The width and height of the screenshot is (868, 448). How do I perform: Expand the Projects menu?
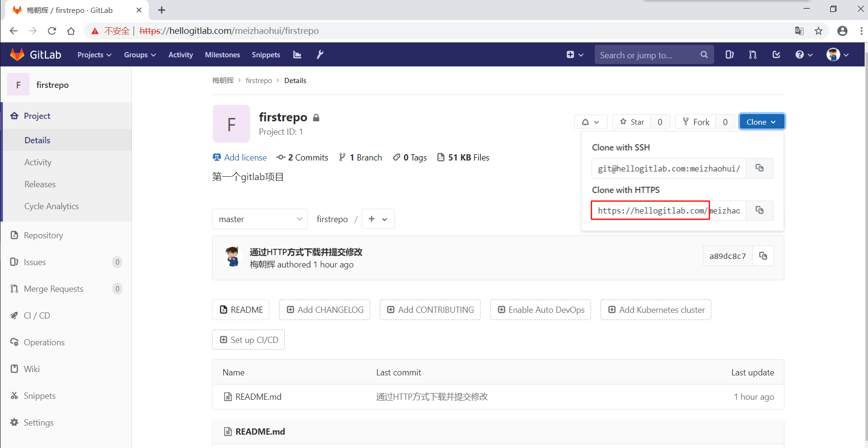pos(94,54)
